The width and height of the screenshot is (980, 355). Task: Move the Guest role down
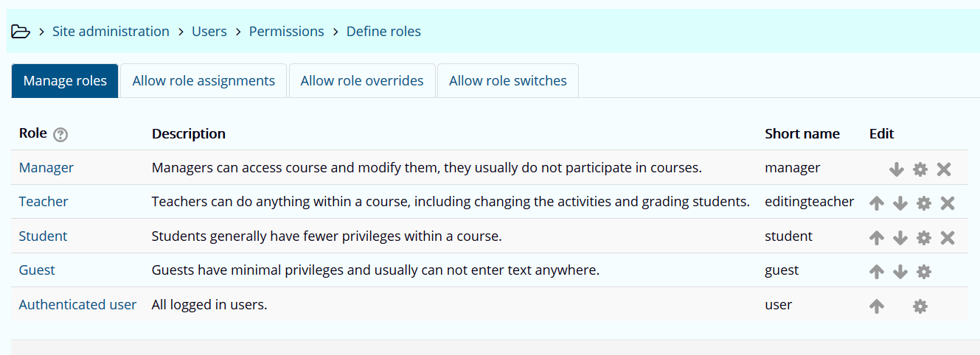point(900,272)
